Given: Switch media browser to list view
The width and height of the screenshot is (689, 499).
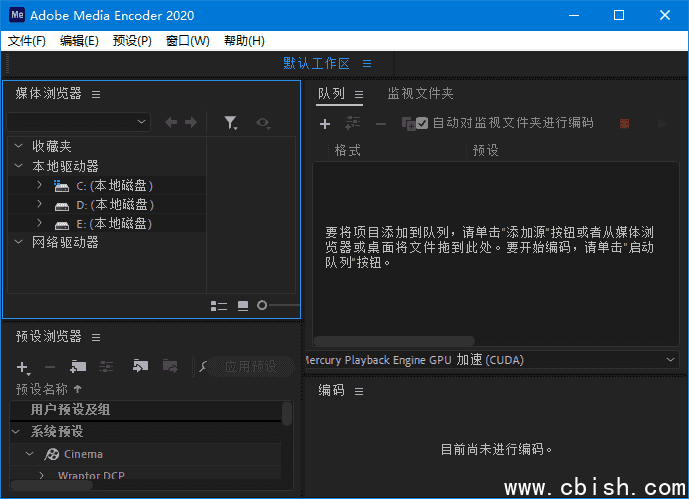Looking at the screenshot, I should click(x=219, y=306).
